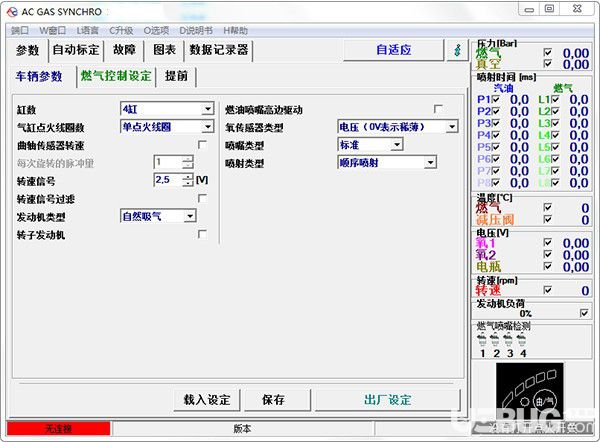Increase the 转速信号 voltage with up arrow
This screenshot has width=600, height=442.
pyautogui.click(x=188, y=176)
